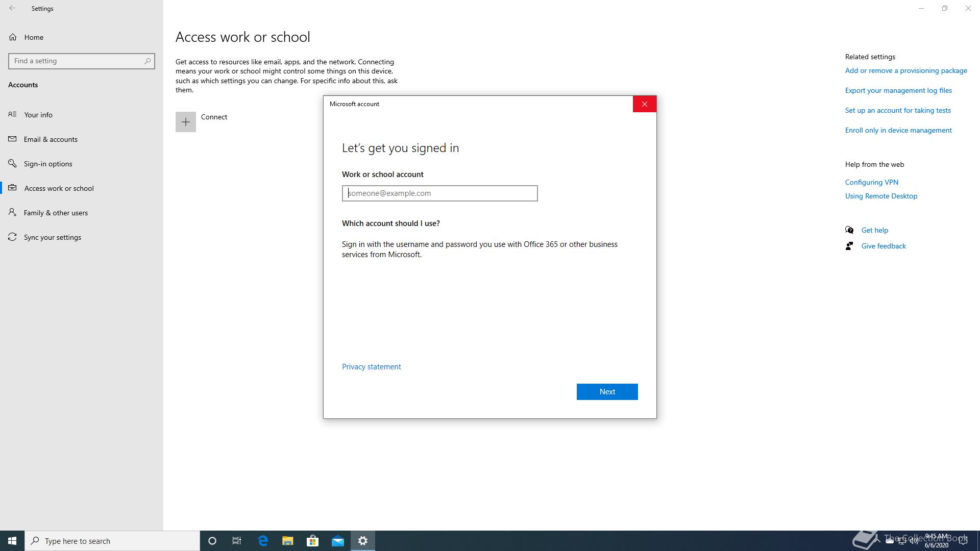Click the Home label in sidebar
This screenshot has height=551, width=980.
tap(34, 37)
